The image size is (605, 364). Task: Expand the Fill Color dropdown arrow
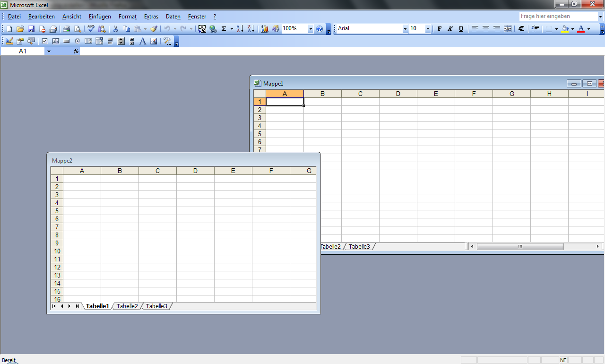coord(572,29)
